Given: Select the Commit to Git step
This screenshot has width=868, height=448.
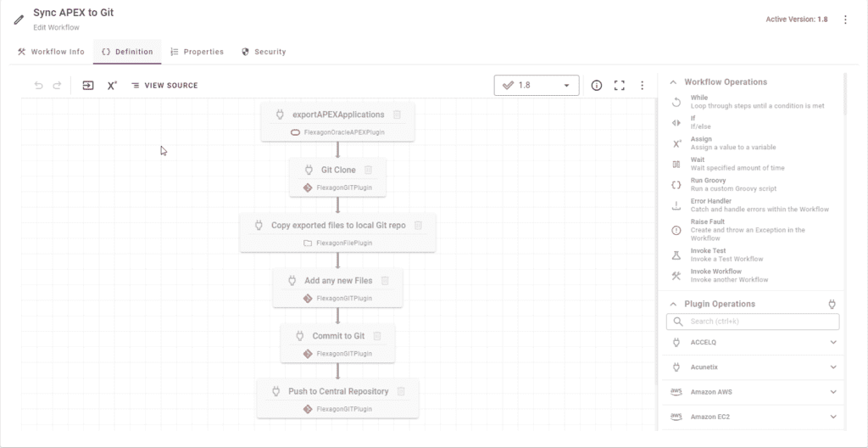Looking at the screenshot, I should 337,344.
